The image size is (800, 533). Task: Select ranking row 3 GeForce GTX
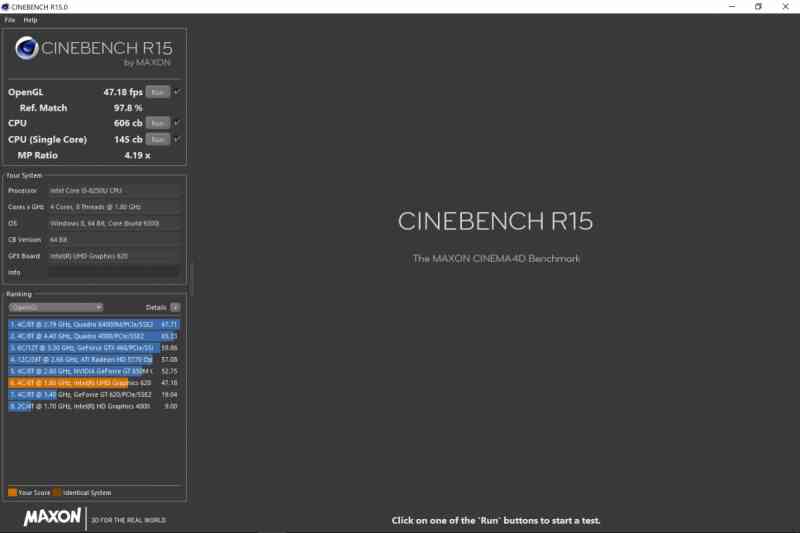tap(94, 348)
